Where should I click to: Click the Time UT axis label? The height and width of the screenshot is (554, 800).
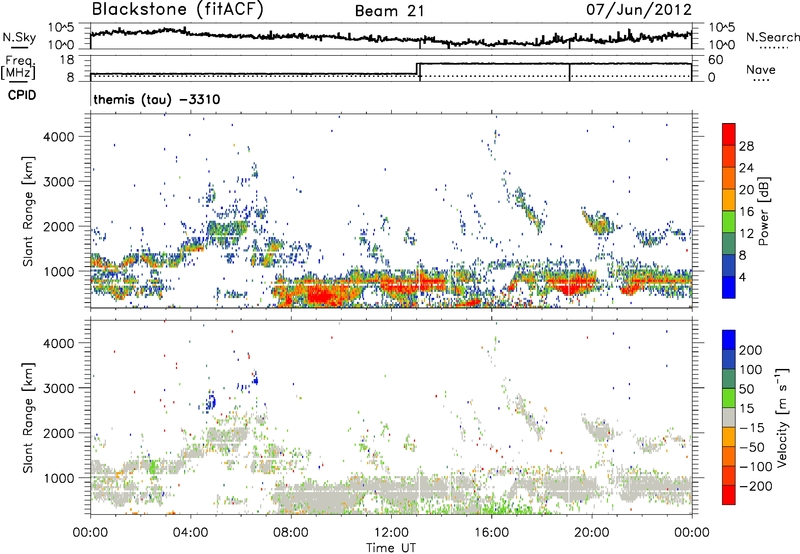coord(391,548)
